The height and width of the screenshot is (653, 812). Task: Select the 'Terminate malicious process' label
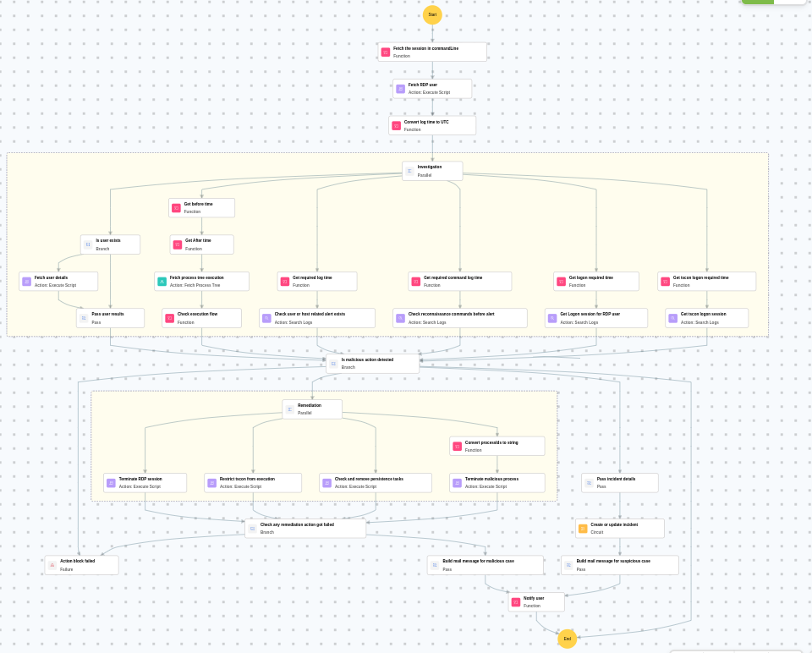491,479
